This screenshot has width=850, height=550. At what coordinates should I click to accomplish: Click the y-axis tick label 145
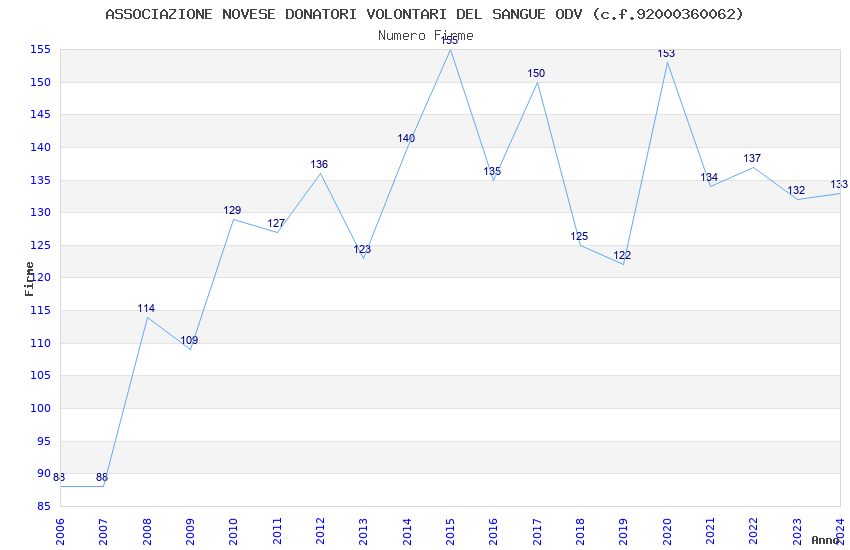click(40, 114)
